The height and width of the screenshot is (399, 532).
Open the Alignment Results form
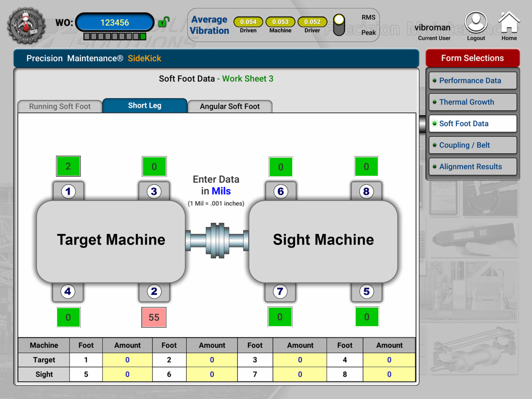click(472, 167)
